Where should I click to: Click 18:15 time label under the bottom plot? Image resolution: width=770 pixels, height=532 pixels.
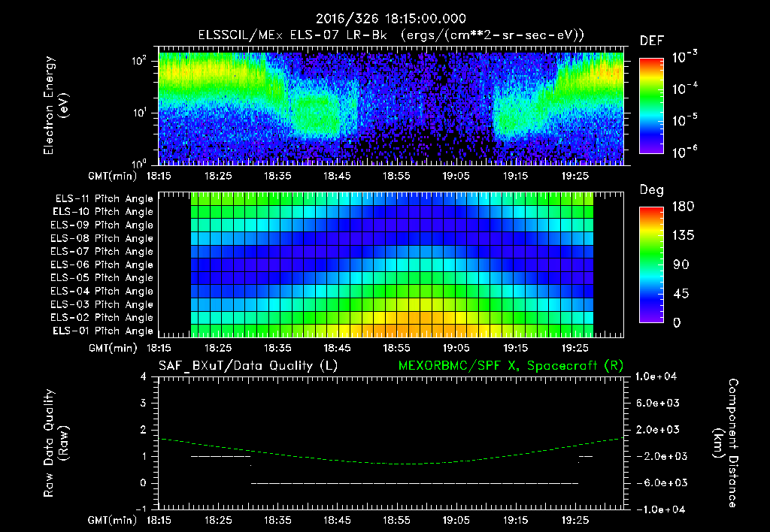[x=159, y=520]
